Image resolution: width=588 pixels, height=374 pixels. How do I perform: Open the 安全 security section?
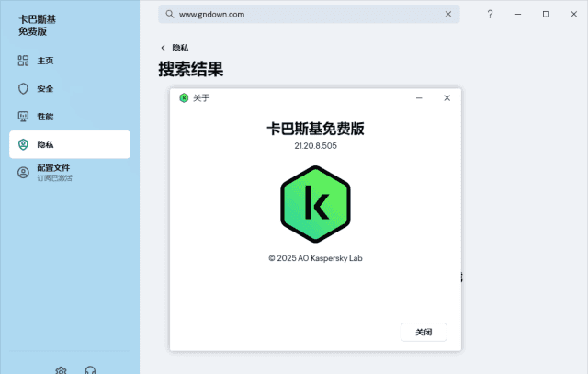(70, 88)
